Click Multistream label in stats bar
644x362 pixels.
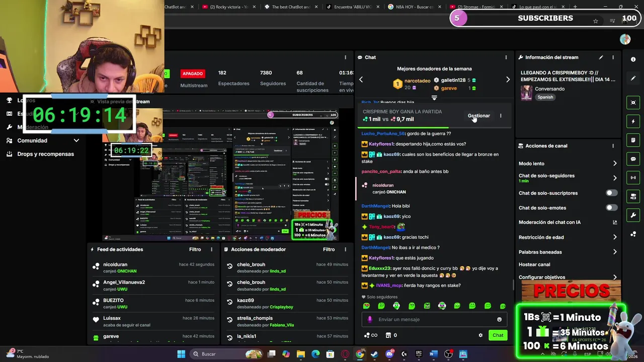pyautogui.click(x=194, y=85)
